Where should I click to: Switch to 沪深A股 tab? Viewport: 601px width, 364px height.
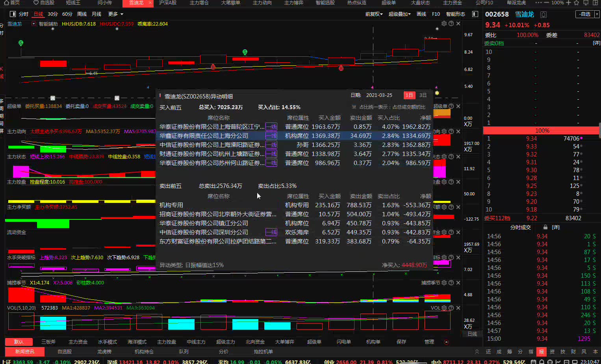[x=167, y=3]
